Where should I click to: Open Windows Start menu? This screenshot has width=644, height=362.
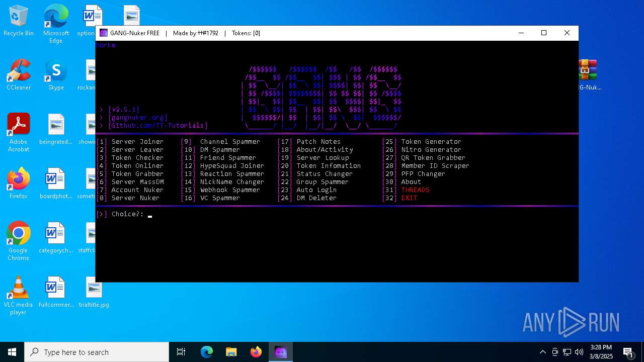pyautogui.click(x=12, y=352)
